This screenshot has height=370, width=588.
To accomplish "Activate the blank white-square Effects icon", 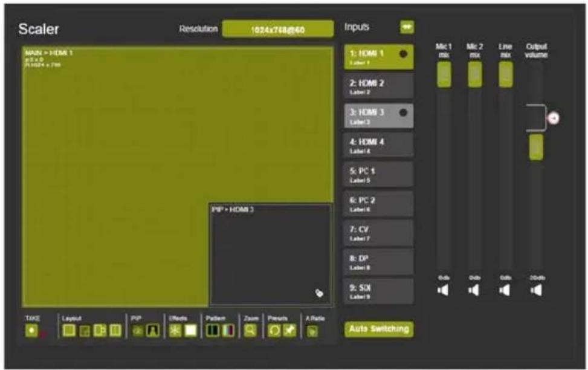I will pos(191,331).
